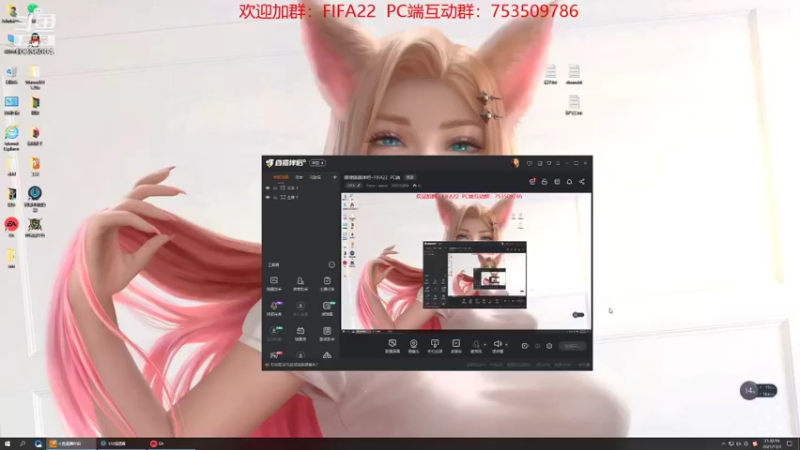Switch to the third scene tab
The height and width of the screenshot is (450, 800).
coord(315,177)
